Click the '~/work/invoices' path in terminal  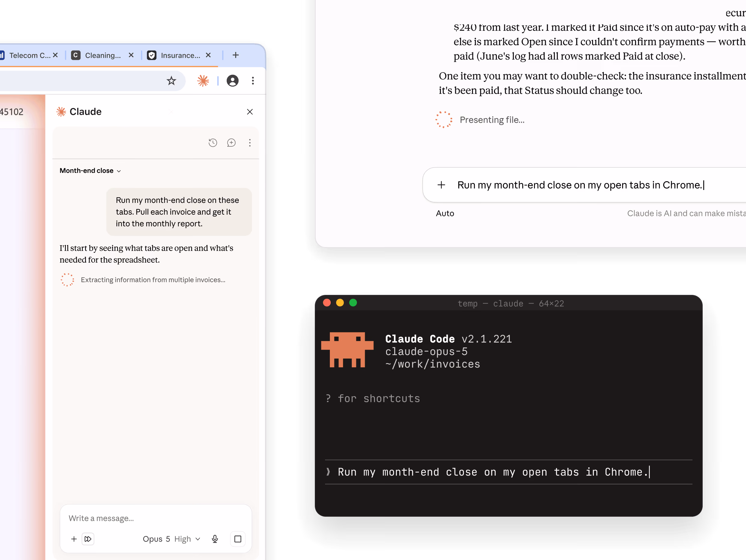coord(433,364)
